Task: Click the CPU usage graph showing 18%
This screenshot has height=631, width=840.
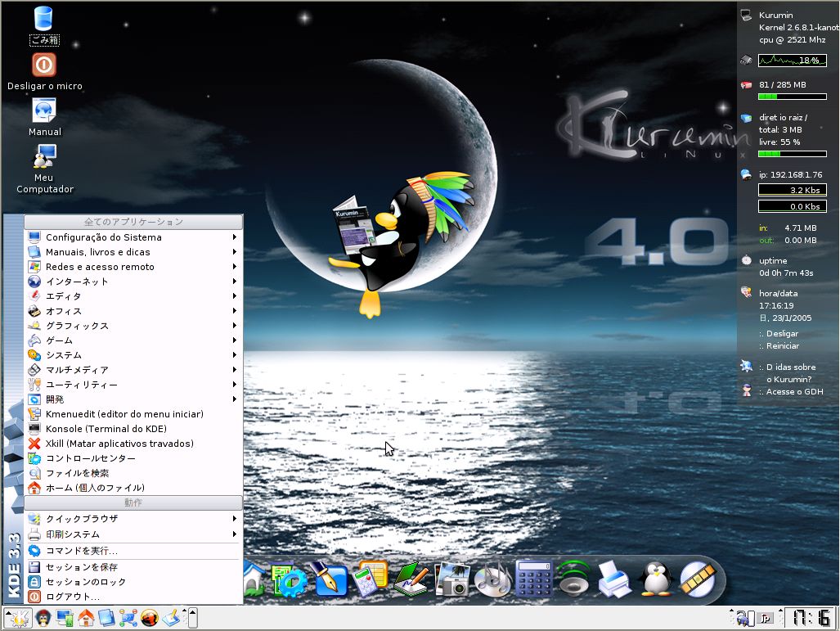Action: tap(793, 61)
